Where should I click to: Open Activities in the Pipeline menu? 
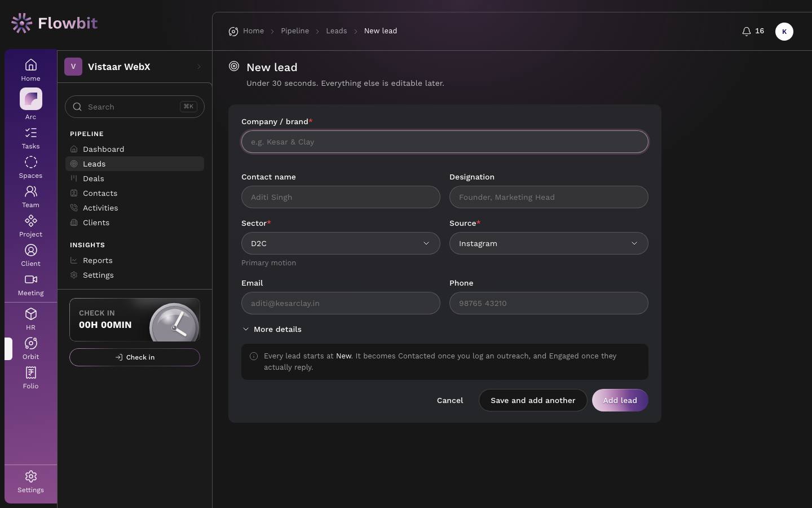point(135,208)
